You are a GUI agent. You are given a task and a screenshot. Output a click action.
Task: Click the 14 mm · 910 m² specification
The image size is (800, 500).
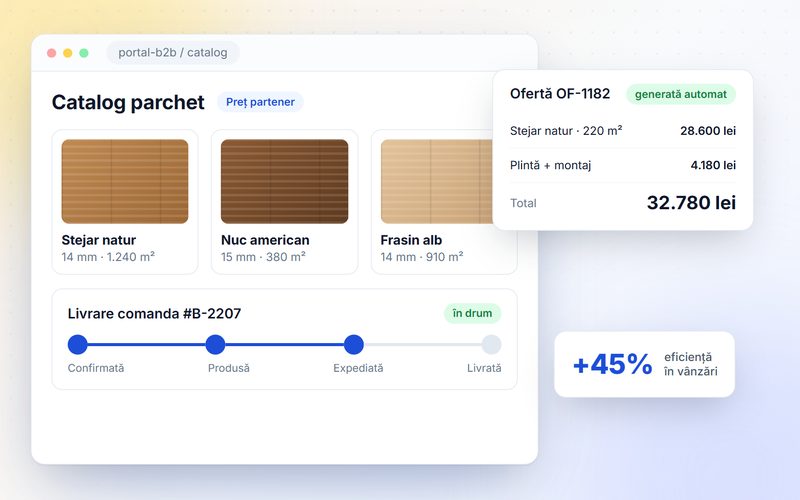tap(422, 257)
